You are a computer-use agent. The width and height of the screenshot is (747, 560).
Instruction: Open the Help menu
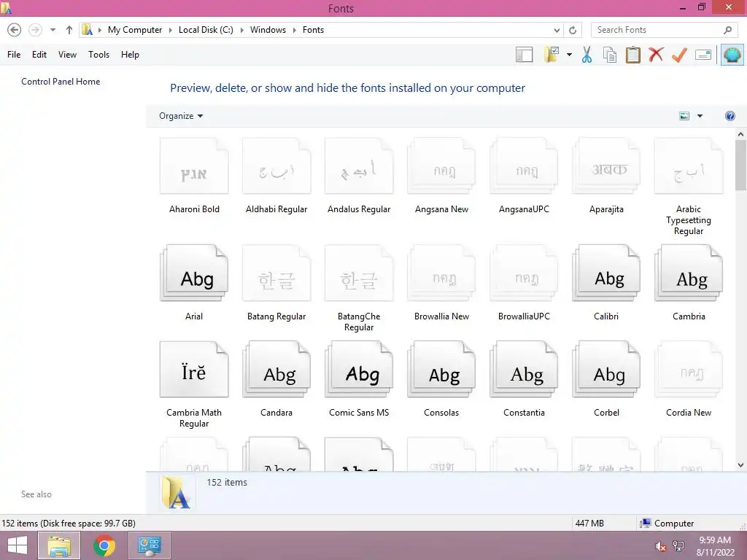(x=130, y=55)
